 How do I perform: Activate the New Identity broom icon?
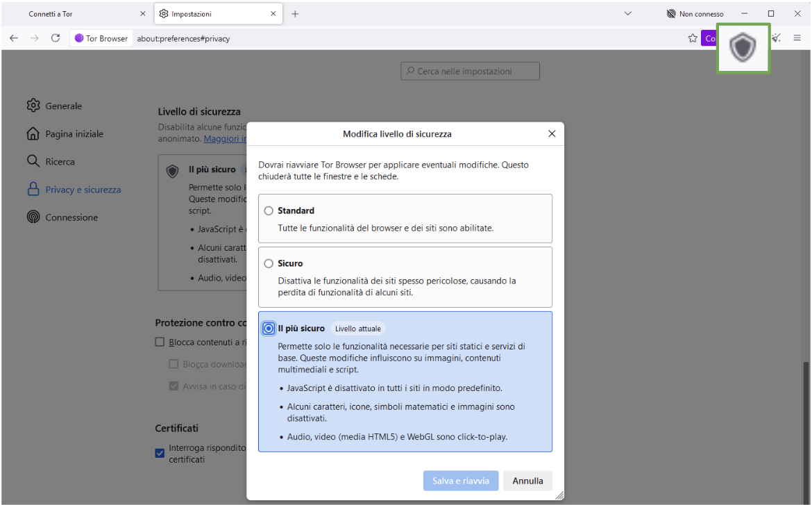[777, 38]
